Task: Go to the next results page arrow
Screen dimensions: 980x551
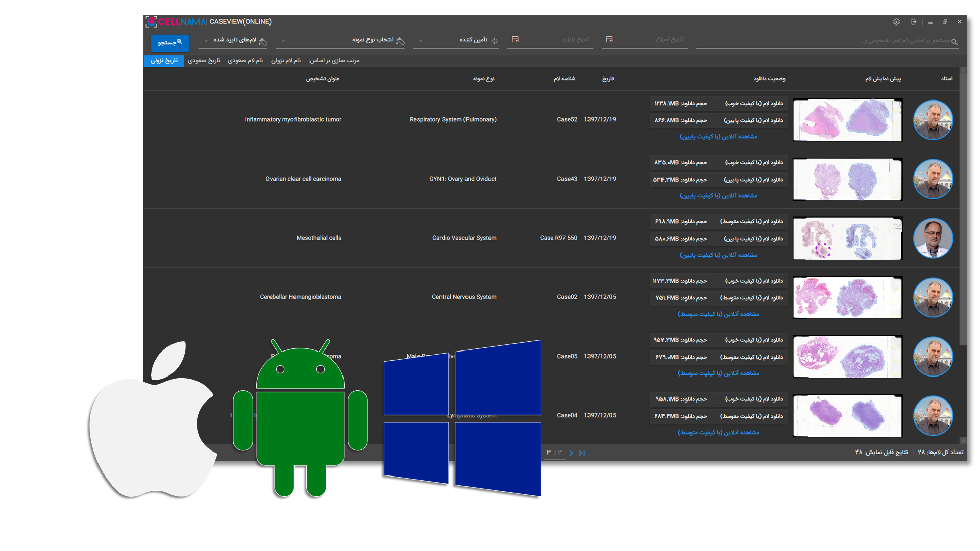Action: coord(571,453)
